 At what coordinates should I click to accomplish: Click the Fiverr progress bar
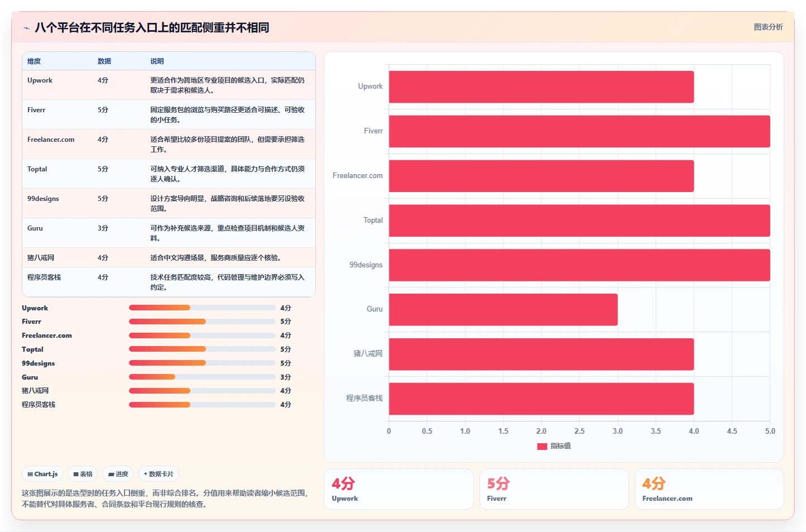click(202, 322)
